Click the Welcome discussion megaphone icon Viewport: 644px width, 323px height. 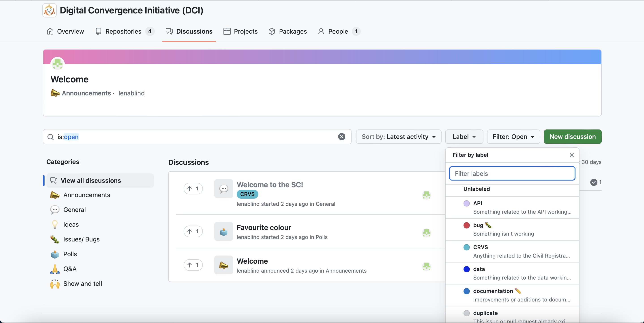[223, 265]
